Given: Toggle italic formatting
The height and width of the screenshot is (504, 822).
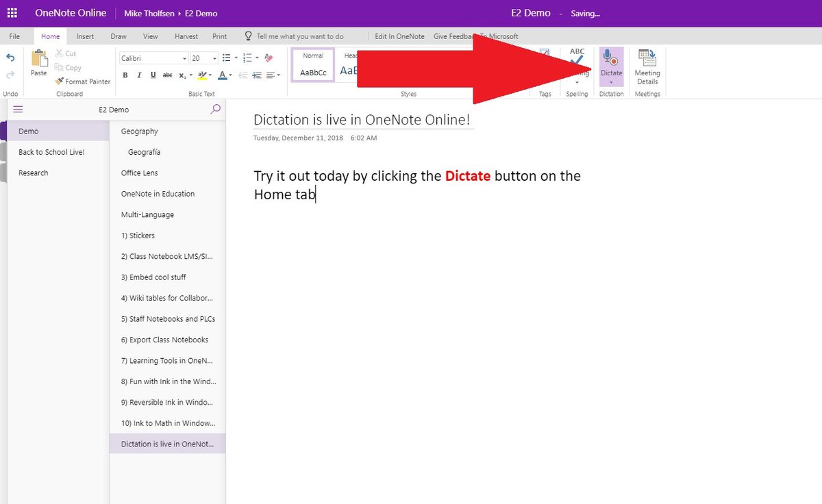Looking at the screenshot, I should pos(139,75).
